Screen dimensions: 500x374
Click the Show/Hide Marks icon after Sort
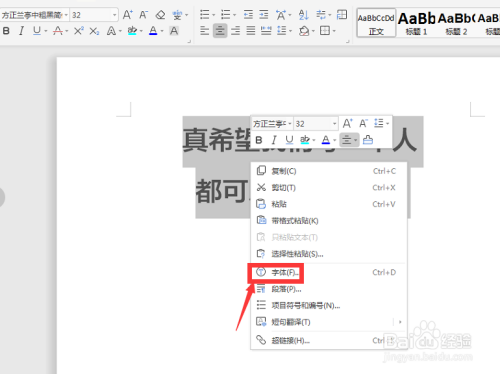click(x=321, y=15)
